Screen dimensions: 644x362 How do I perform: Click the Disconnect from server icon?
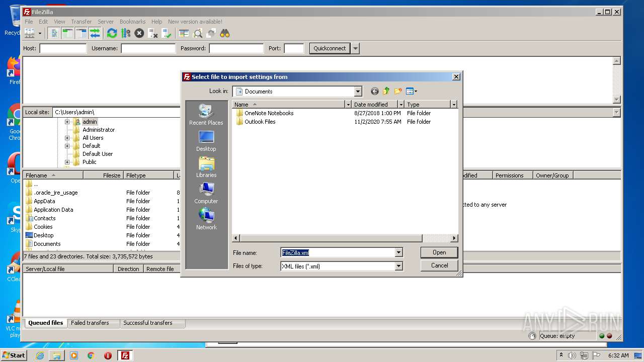click(153, 33)
